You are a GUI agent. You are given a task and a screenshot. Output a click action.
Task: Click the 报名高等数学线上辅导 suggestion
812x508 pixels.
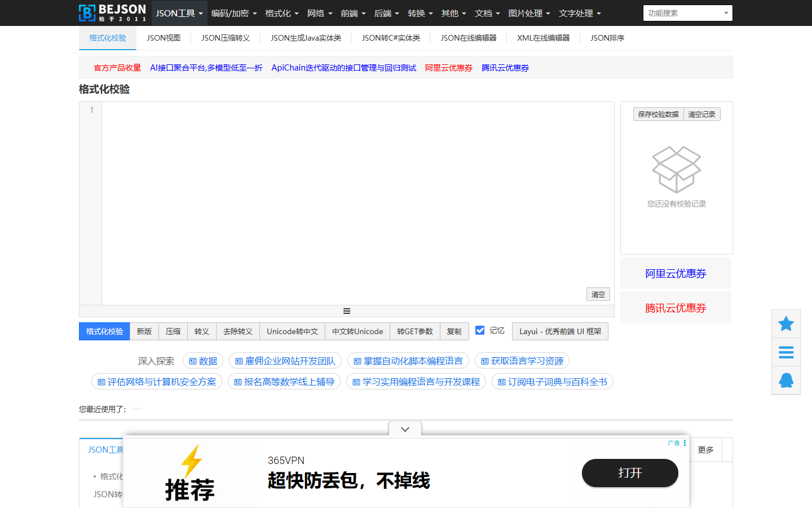284,382
